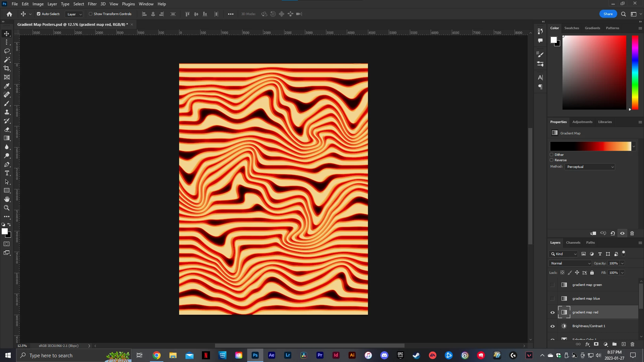Enable the Reverse checkbox
This screenshot has width=644, height=362.
tap(551, 160)
